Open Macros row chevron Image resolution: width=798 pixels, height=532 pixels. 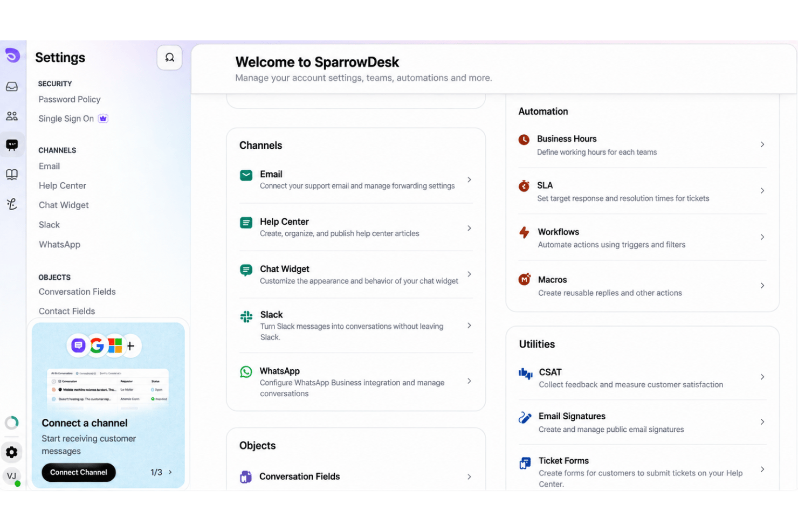click(x=762, y=286)
